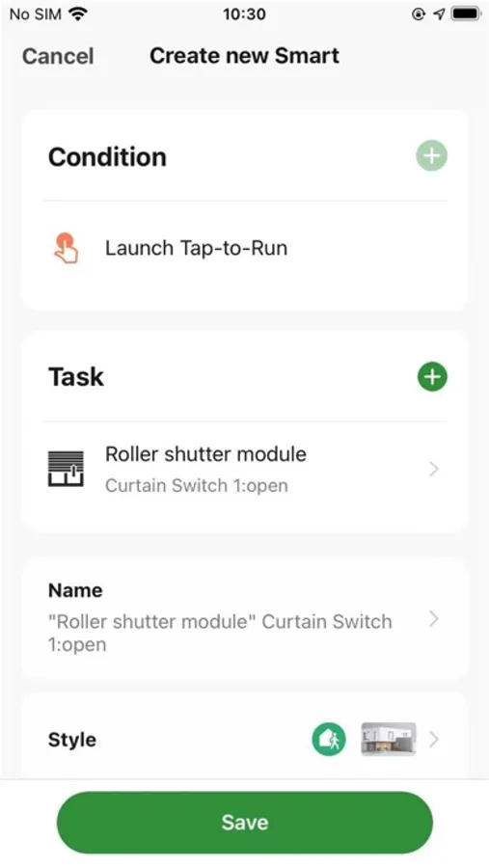
Task: Expand Roller shutter module task chevron
Action: pos(434,469)
